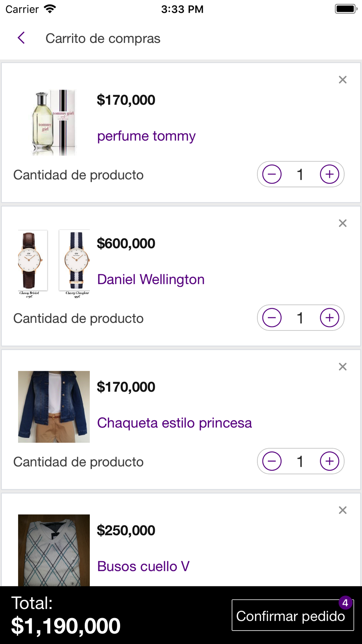Remove Daniel Wellington from the cart
This screenshot has height=644, width=362.
(x=342, y=223)
